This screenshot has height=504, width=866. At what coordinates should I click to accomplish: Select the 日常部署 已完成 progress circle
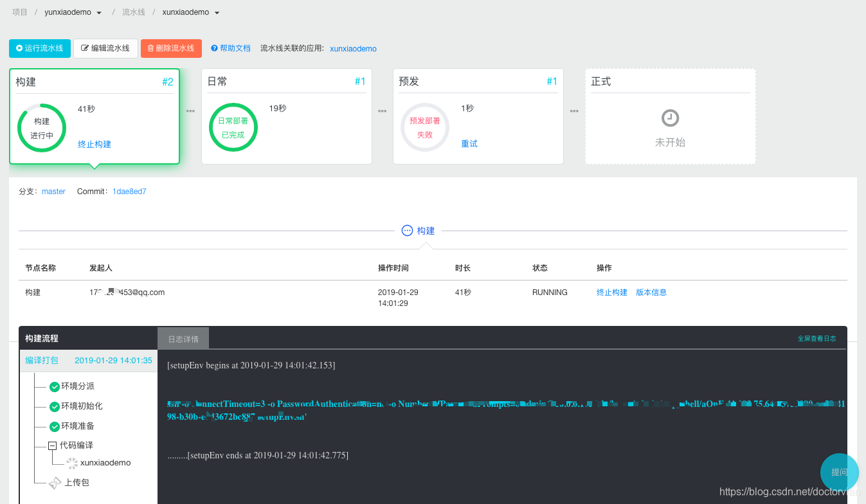click(x=233, y=127)
